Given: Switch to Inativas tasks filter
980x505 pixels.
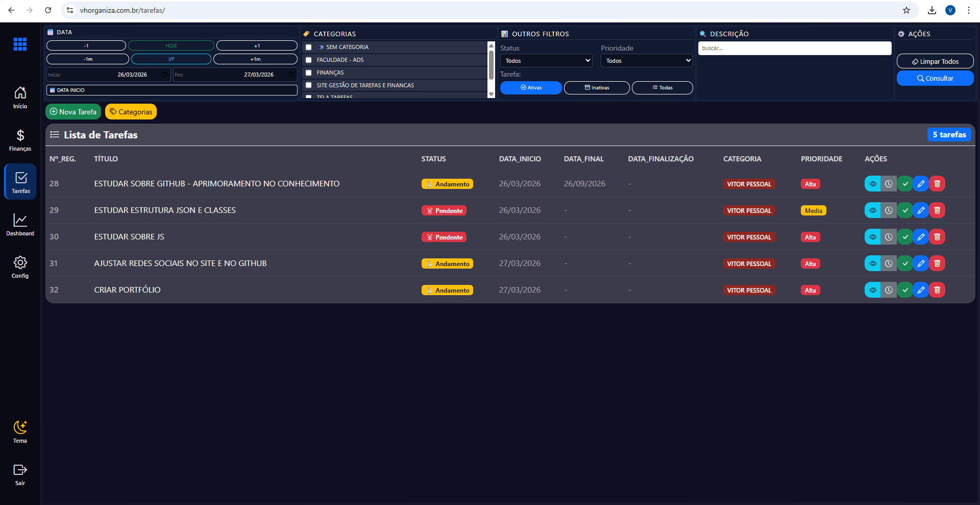Looking at the screenshot, I should [597, 88].
